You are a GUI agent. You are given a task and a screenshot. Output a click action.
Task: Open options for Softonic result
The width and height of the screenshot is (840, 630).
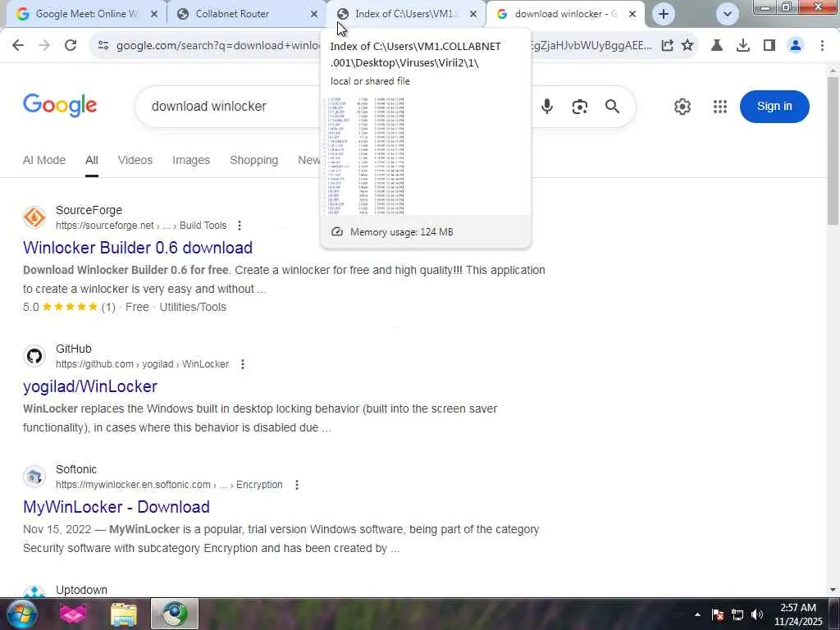pyautogui.click(x=297, y=485)
